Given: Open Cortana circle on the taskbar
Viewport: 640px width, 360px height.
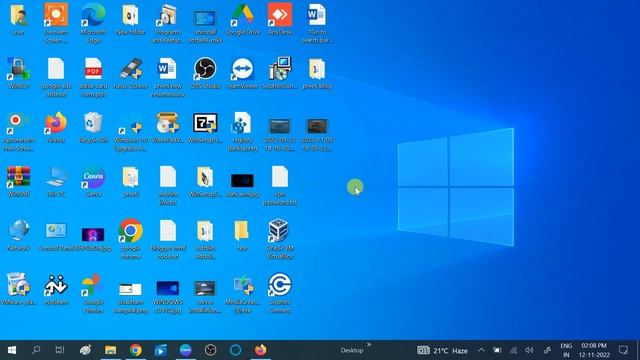Looking at the screenshot, I should 236,350.
